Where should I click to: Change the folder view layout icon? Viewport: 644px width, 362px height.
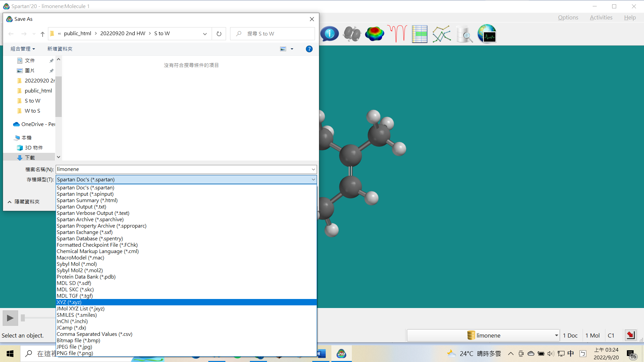pyautogui.click(x=283, y=49)
